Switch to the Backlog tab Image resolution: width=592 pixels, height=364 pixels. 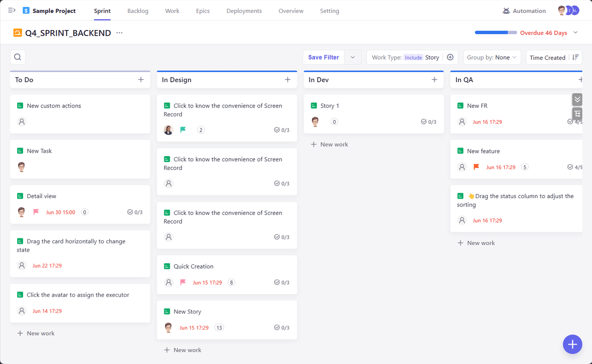coord(138,10)
